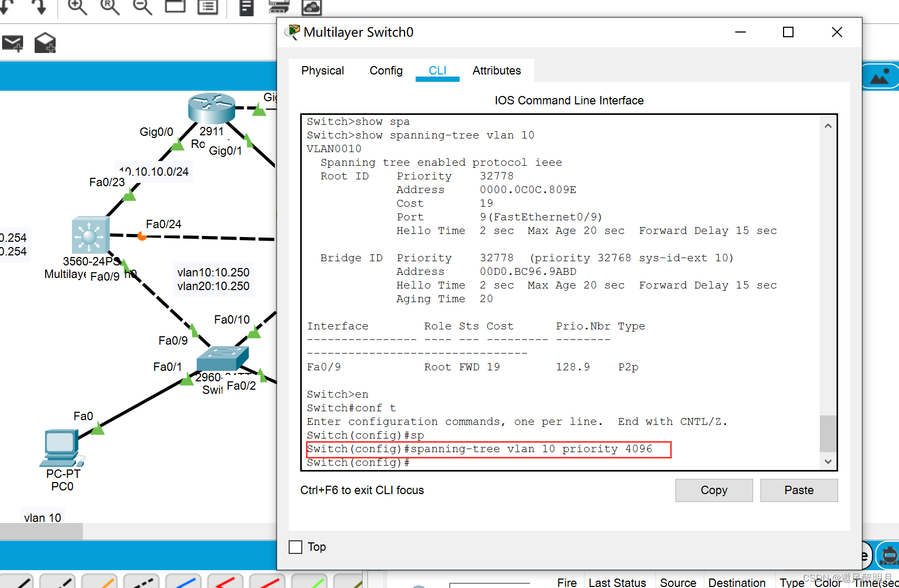Click the Add Simple PDU envelope icon
Screen dimensions: 899x588
13,44
